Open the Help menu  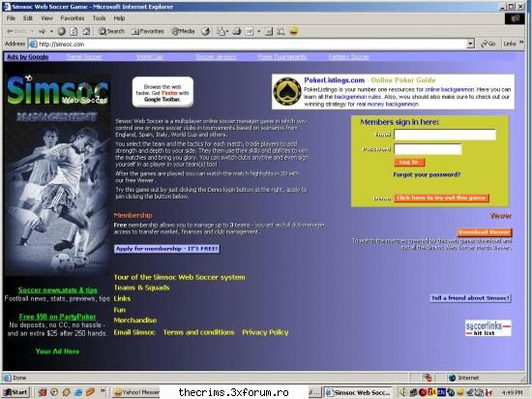pos(119,18)
